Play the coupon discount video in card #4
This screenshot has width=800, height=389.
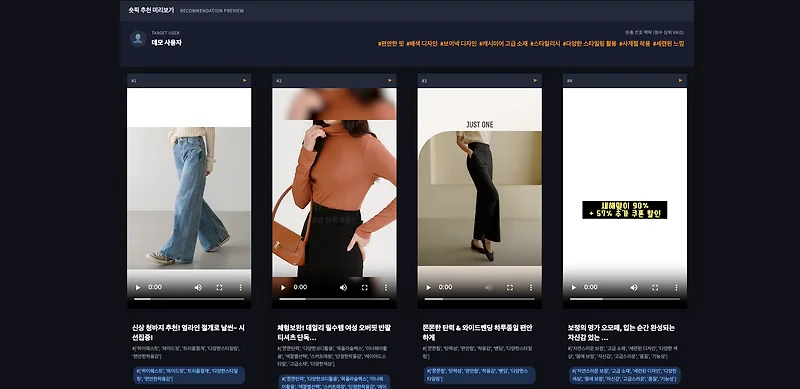click(x=573, y=287)
